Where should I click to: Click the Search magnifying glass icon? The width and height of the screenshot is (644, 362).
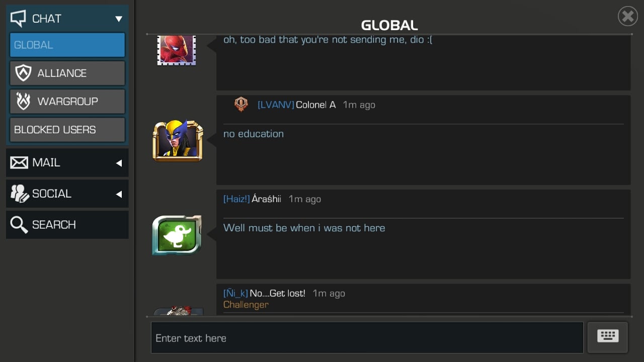19,225
